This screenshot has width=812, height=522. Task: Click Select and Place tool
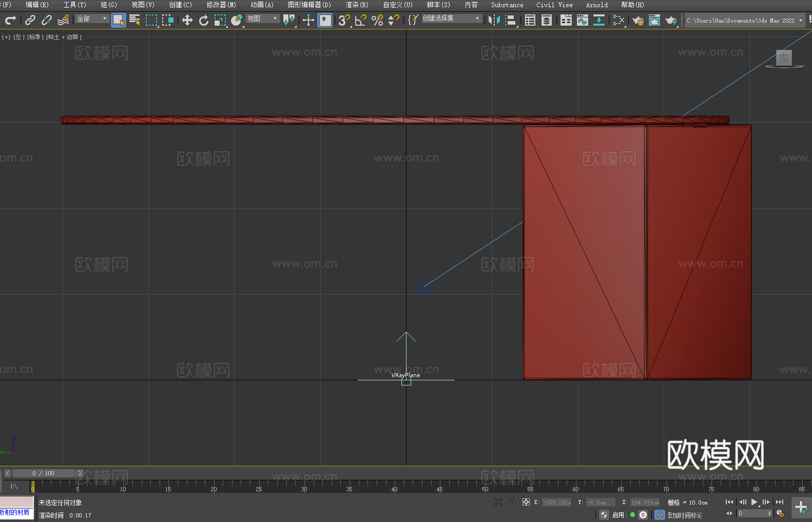[x=237, y=20]
